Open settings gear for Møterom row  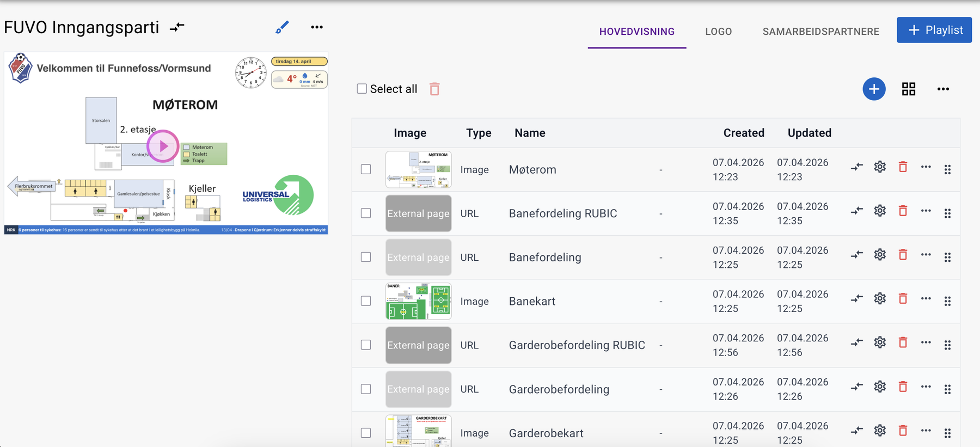[x=880, y=167]
